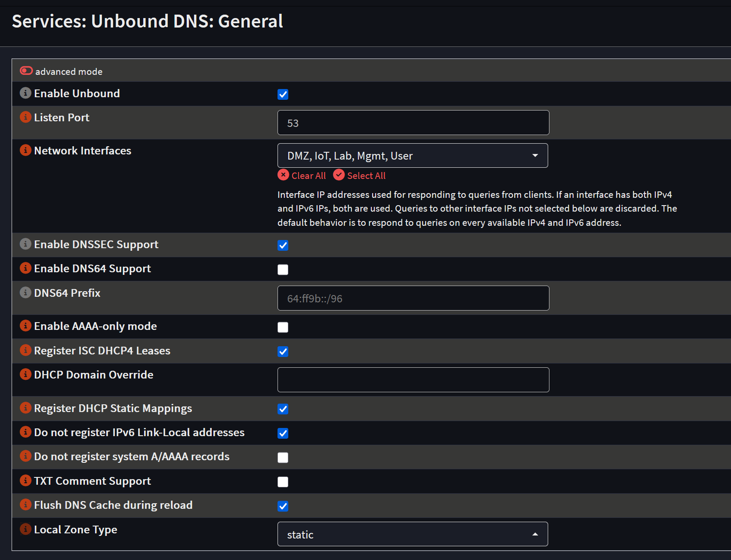Click the info icon beside Enable Unbound
This screenshot has height=560, width=731.
click(25, 93)
